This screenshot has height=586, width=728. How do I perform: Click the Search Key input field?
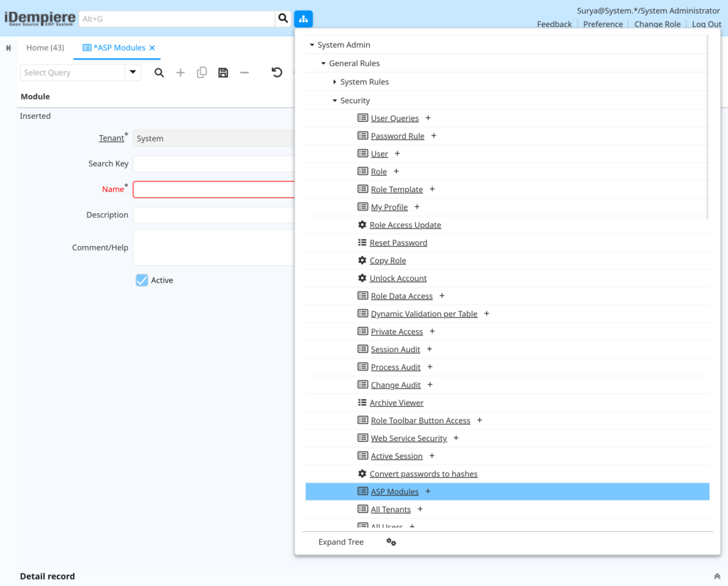tap(213, 164)
